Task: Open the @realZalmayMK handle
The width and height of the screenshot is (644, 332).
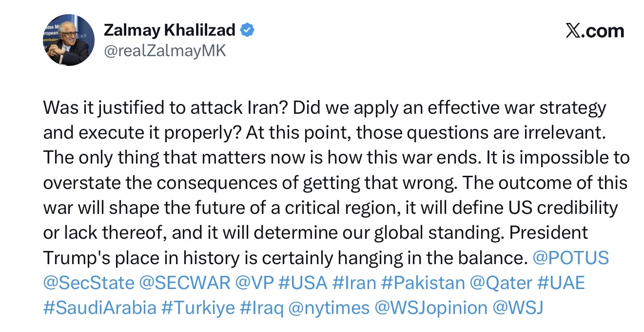Action: click(165, 51)
